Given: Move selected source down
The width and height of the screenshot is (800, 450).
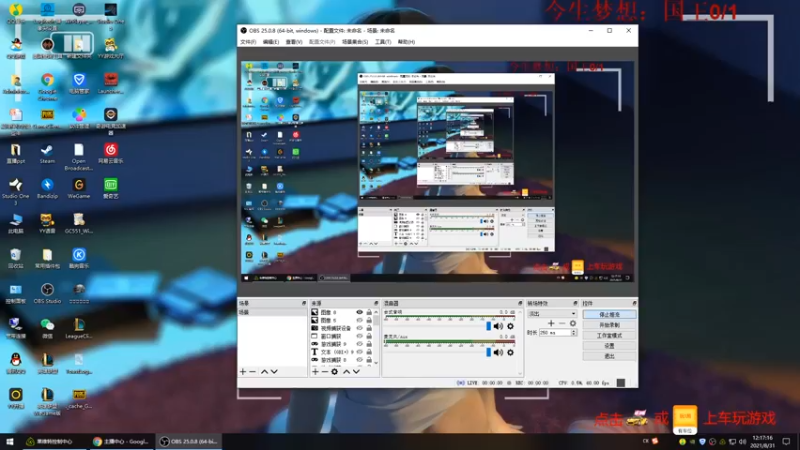Looking at the screenshot, I should pos(356,371).
